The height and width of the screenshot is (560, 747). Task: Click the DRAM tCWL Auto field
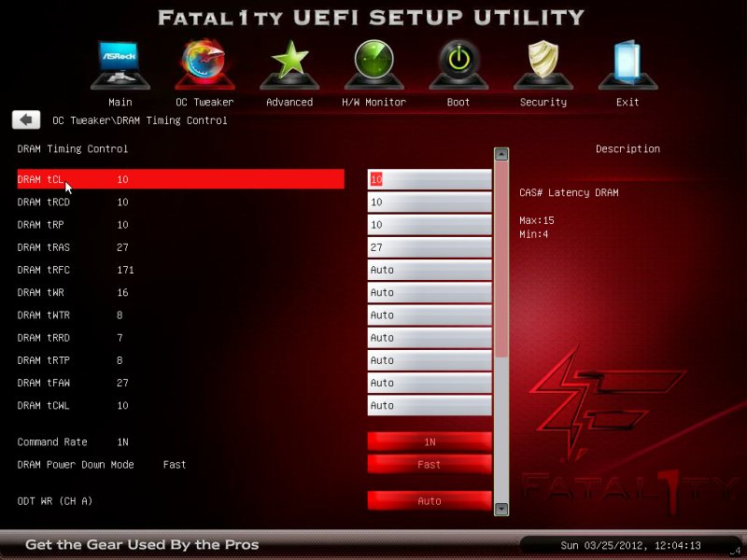[430, 406]
